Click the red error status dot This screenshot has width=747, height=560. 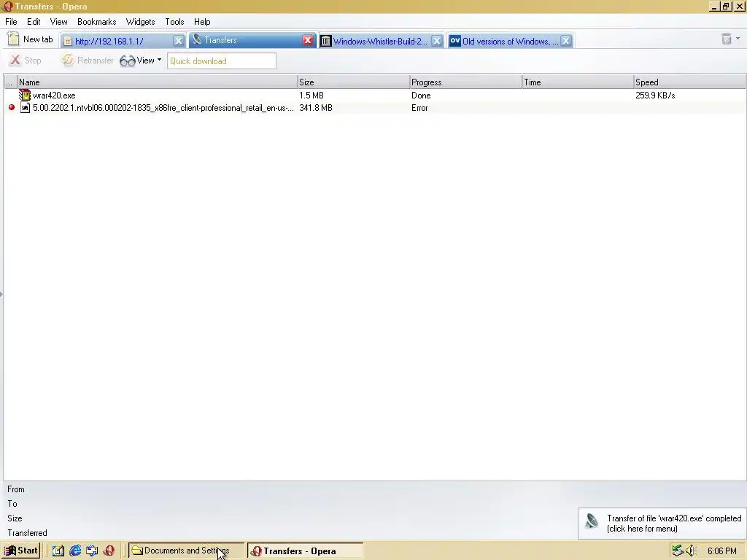click(x=12, y=108)
